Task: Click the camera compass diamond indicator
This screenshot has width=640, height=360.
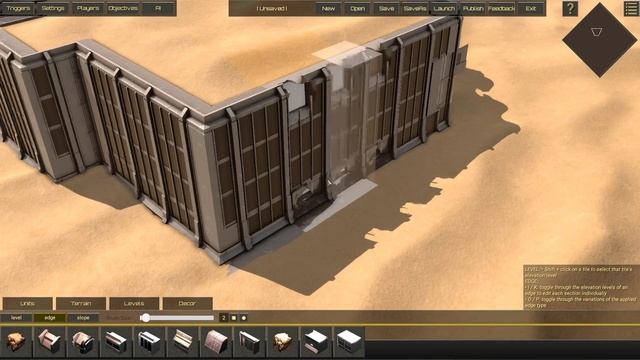Action: (599, 40)
